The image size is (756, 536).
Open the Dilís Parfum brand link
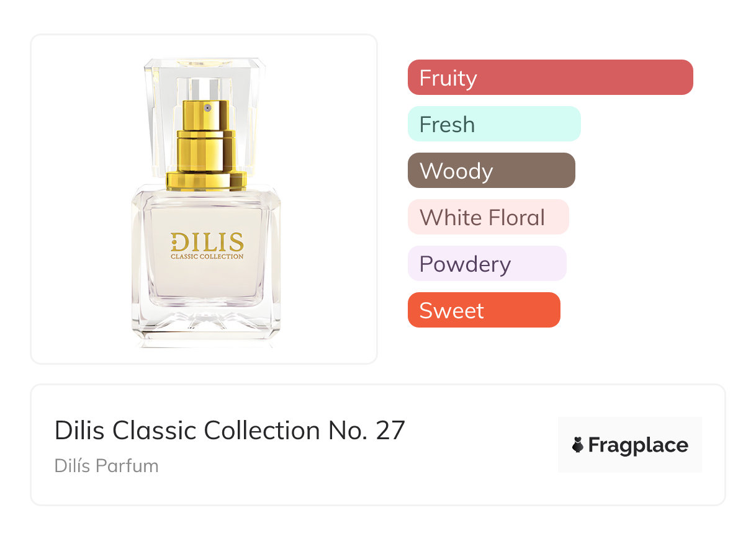click(x=106, y=466)
